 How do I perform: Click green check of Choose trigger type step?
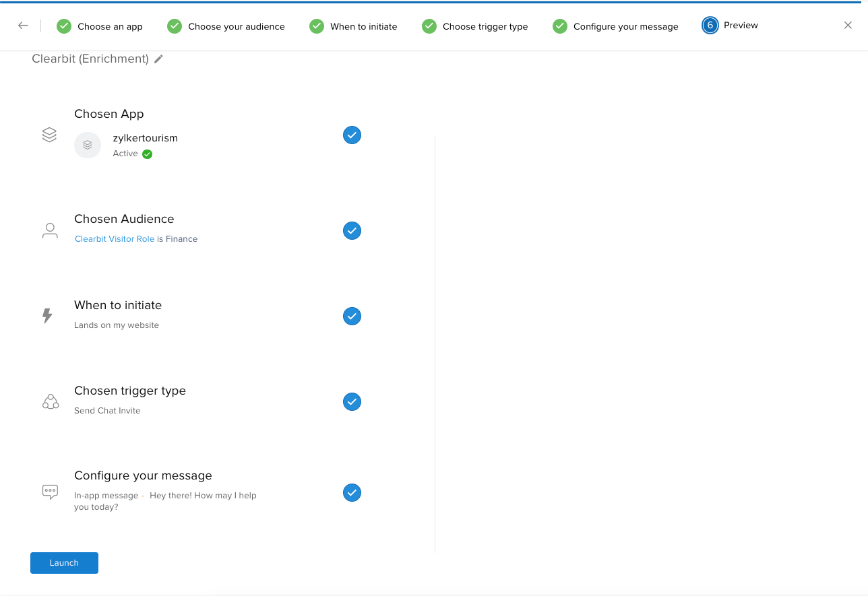click(429, 26)
